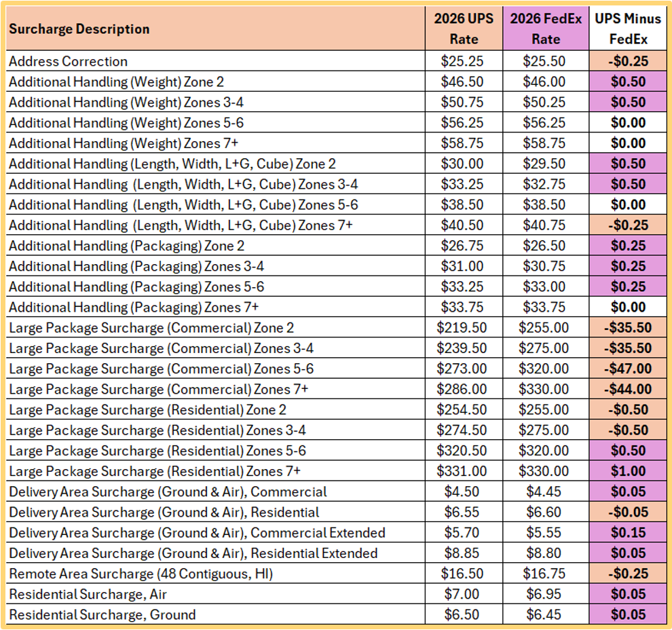
Task: Click the $32.75 FedEx rate cell
Action: [546, 184]
